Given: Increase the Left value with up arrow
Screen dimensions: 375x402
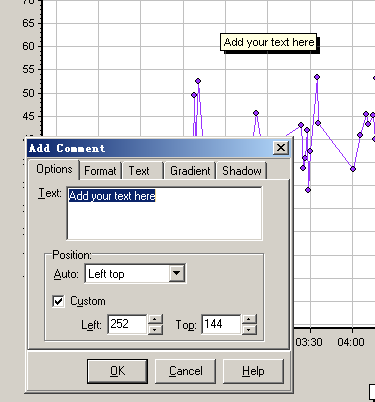Looking at the screenshot, I should pos(155,319).
